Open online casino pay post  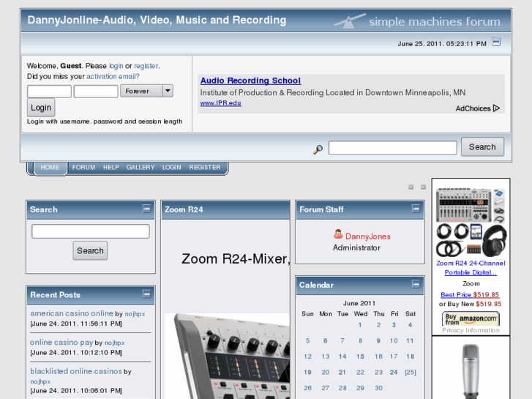(x=61, y=343)
